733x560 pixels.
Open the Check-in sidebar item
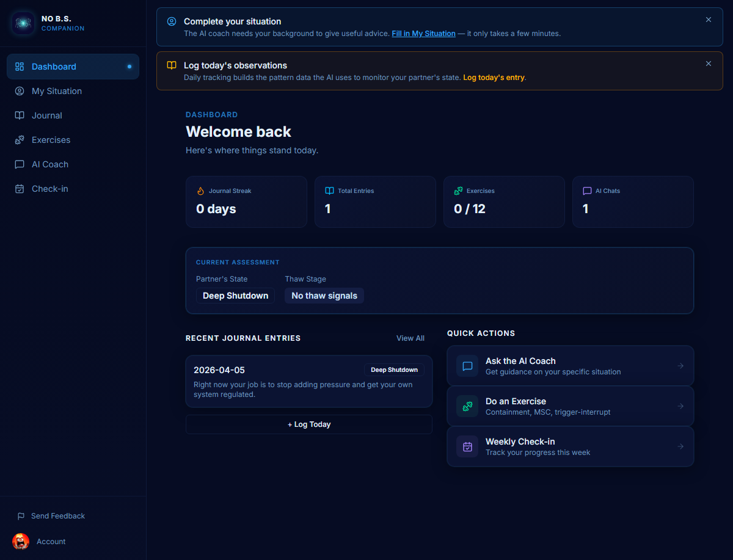click(x=49, y=189)
